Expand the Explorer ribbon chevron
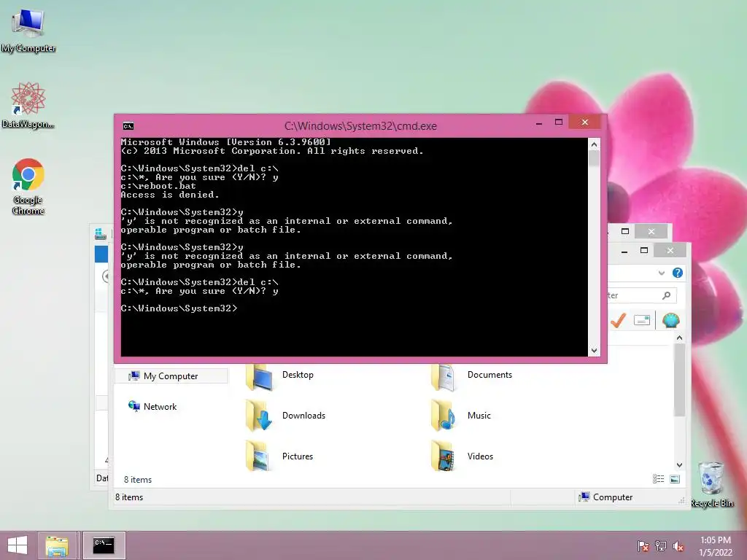The width and height of the screenshot is (747, 560). (x=661, y=273)
